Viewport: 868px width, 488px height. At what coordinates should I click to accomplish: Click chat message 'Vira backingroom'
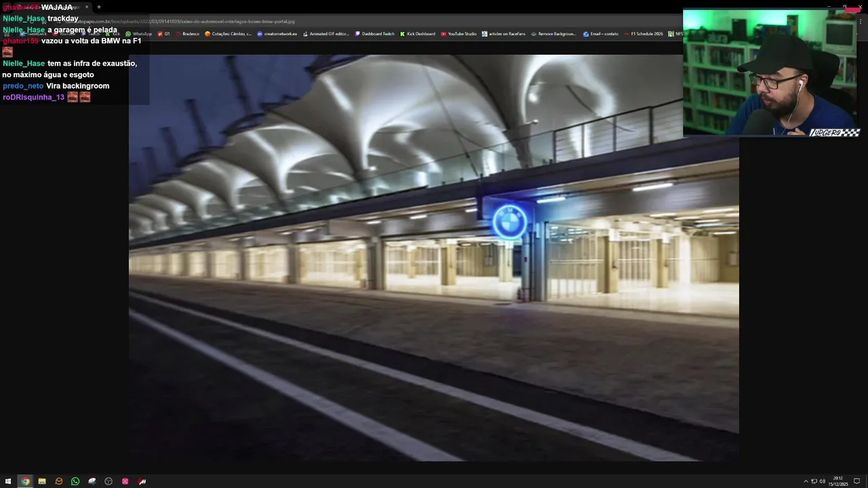(x=78, y=86)
